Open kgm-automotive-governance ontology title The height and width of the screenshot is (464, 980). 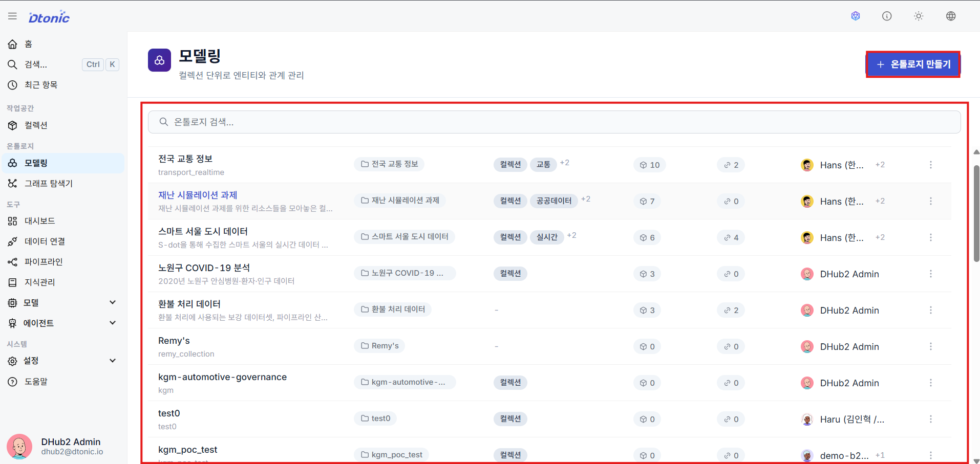click(x=222, y=377)
